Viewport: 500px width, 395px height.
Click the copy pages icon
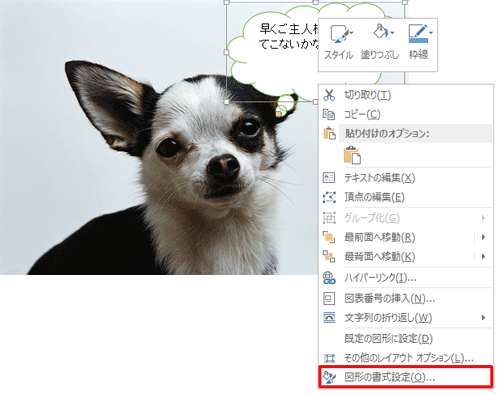[329, 115]
